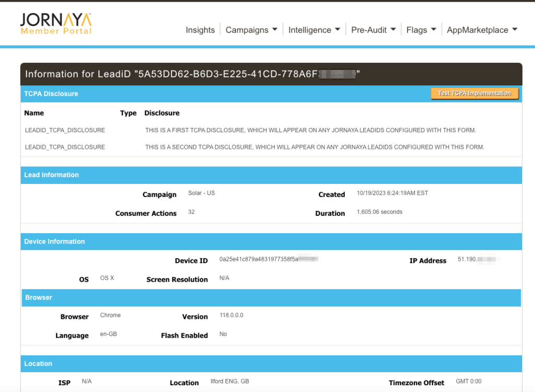535x392 pixels.
Task: Select the Created timestamp 10/19/2023 6:24:19AM EST
Action: tap(392, 193)
